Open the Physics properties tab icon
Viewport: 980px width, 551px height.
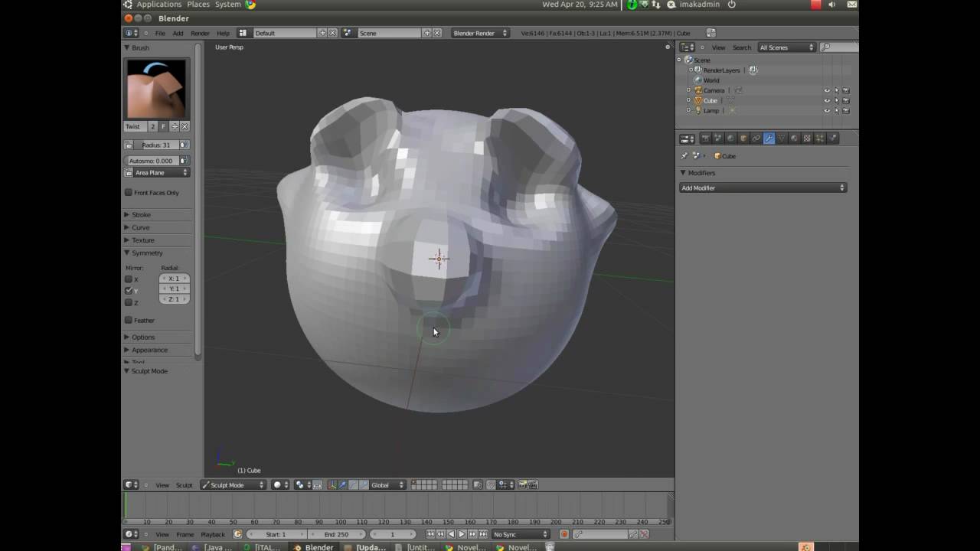833,139
